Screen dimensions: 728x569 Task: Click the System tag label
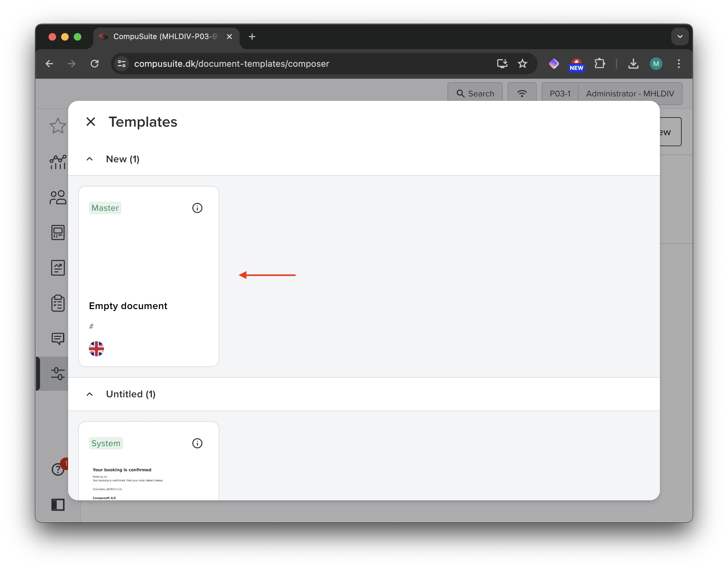pyautogui.click(x=106, y=443)
